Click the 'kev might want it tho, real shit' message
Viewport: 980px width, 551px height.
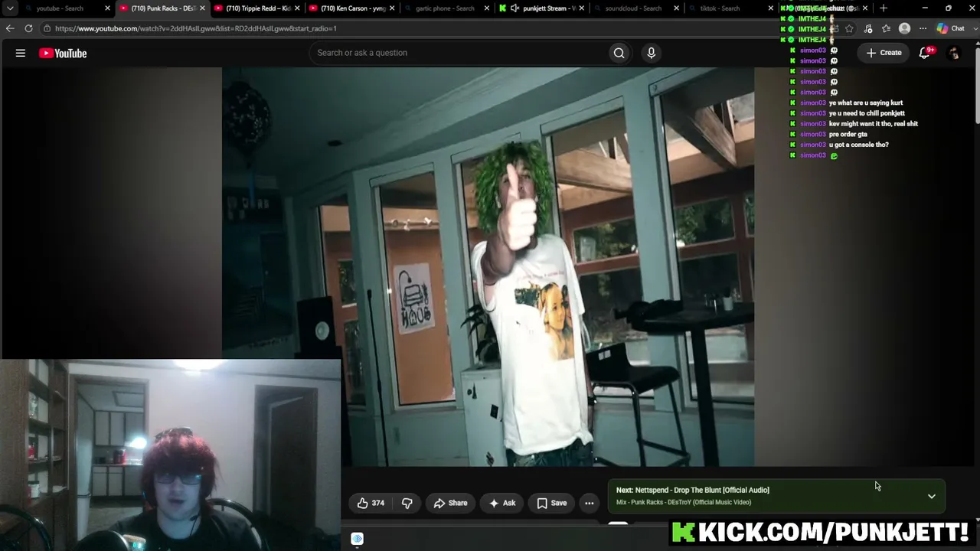[874, 123]
